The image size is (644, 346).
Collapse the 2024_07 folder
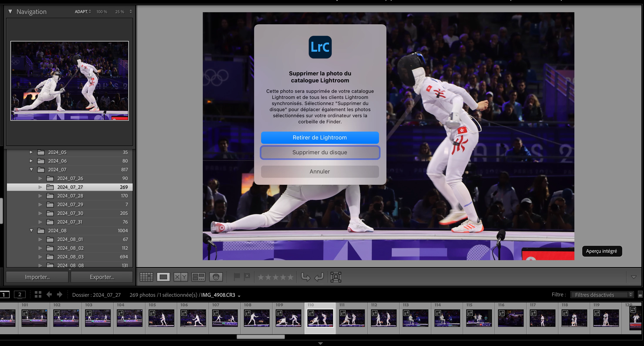click(x=31, y=170)
